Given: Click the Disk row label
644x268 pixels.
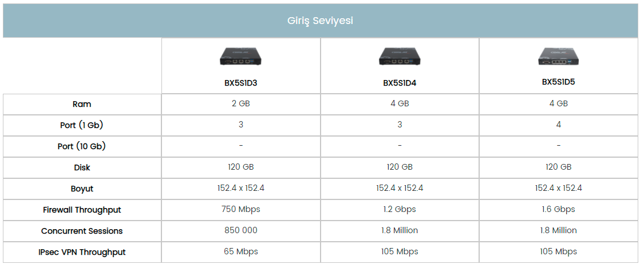Looking at the screenshot, I should point(82,167).
